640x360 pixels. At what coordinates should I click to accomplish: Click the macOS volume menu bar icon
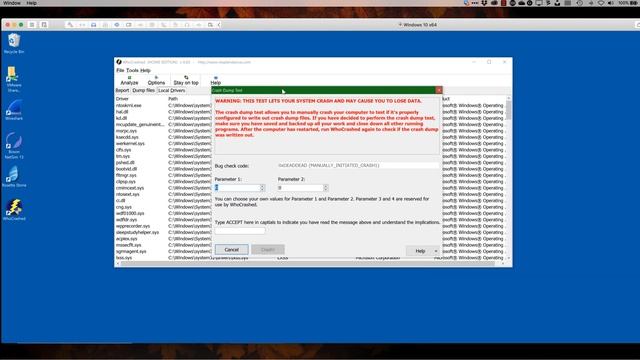pos(611,3)
